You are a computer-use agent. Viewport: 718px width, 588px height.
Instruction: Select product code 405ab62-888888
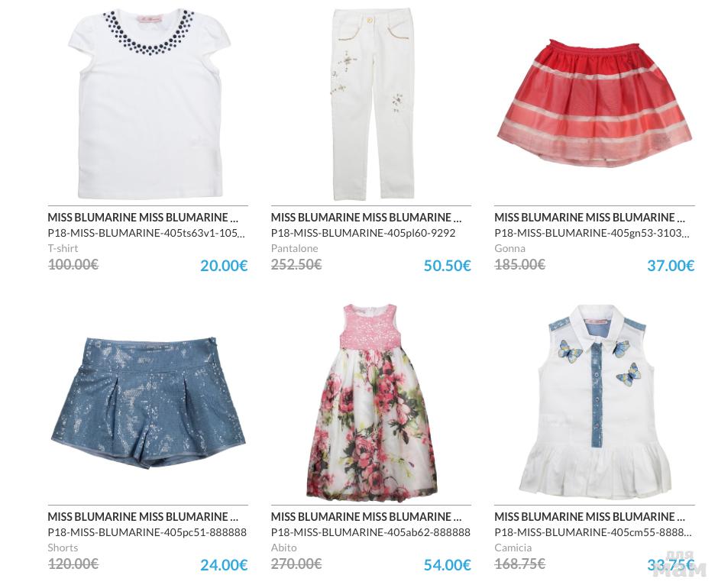(370, 532)
